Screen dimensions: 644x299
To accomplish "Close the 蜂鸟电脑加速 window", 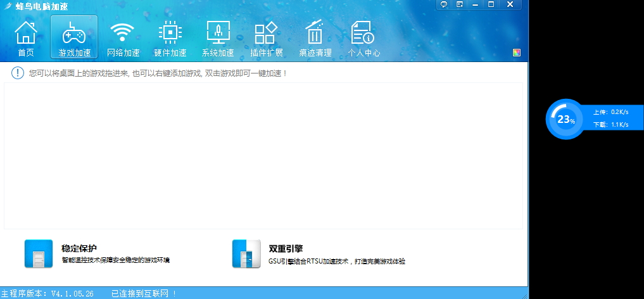I will point(510,4).
